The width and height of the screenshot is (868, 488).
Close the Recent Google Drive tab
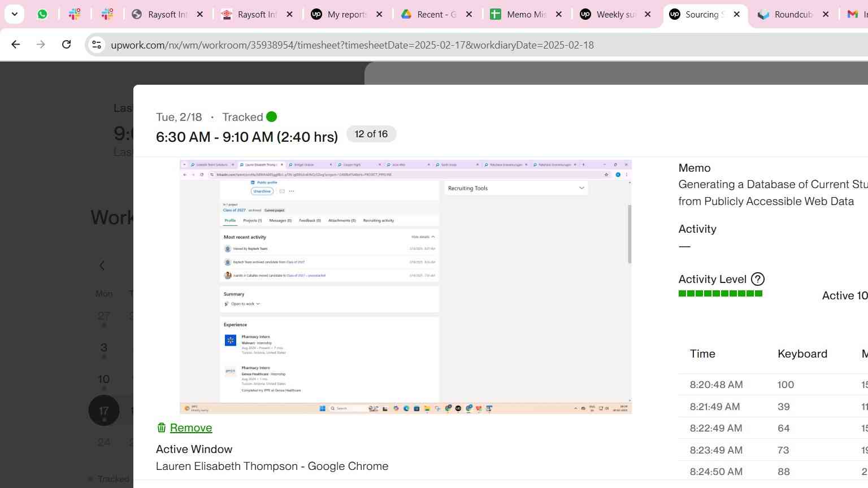click(x=469, y=14)
